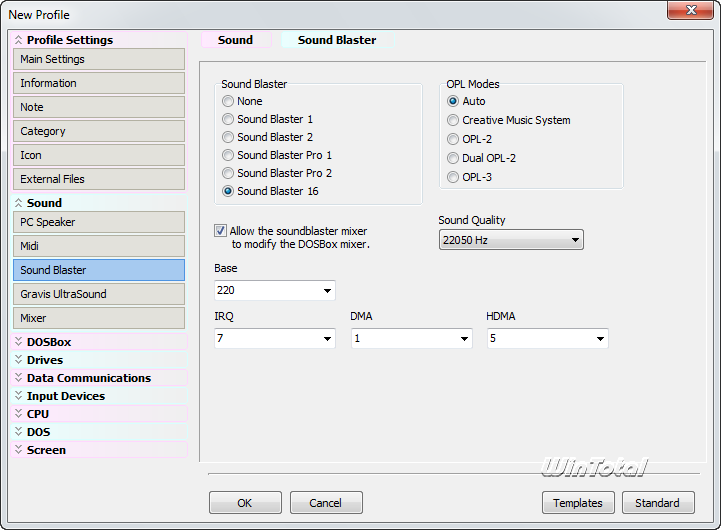Toggle the soundblaster mixer checkbox

(x=221, y=231)
